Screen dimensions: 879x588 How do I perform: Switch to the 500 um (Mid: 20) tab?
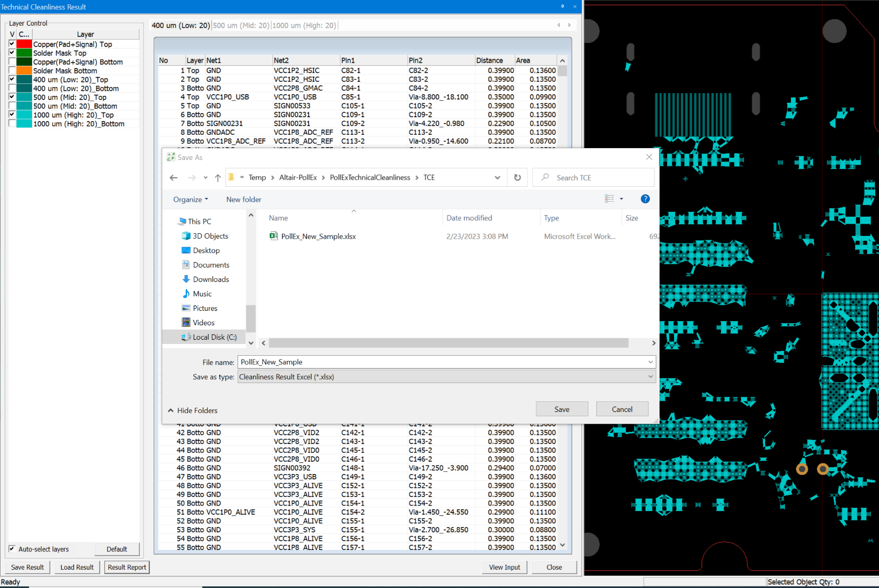241,25
